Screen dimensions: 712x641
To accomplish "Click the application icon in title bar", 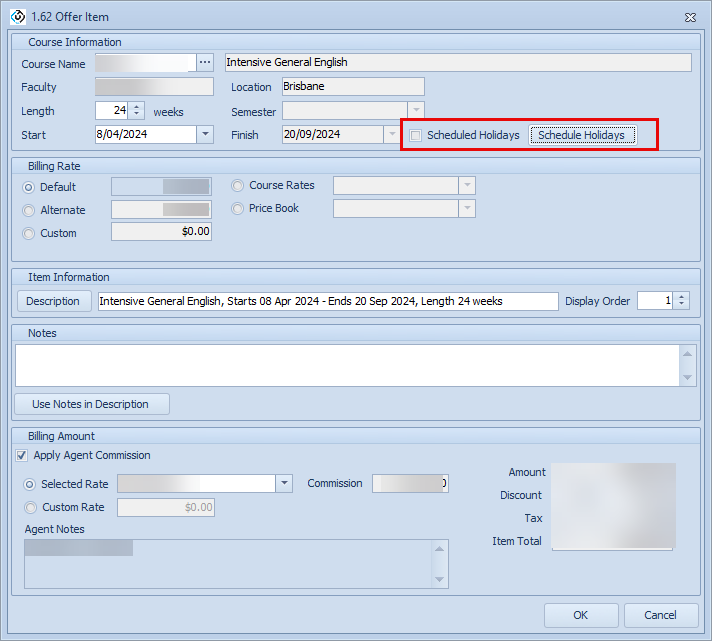I will pos(17,17).
